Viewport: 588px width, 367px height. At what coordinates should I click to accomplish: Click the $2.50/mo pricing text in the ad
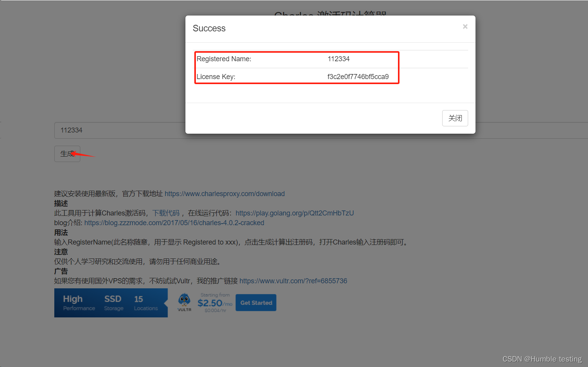pyautogui.click(x=214, y=303)
